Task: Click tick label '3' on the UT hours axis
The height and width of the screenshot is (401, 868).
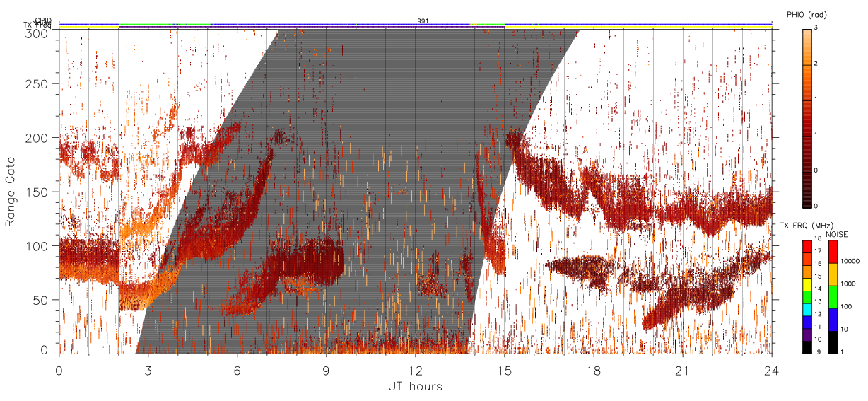Action: point(148,370)
